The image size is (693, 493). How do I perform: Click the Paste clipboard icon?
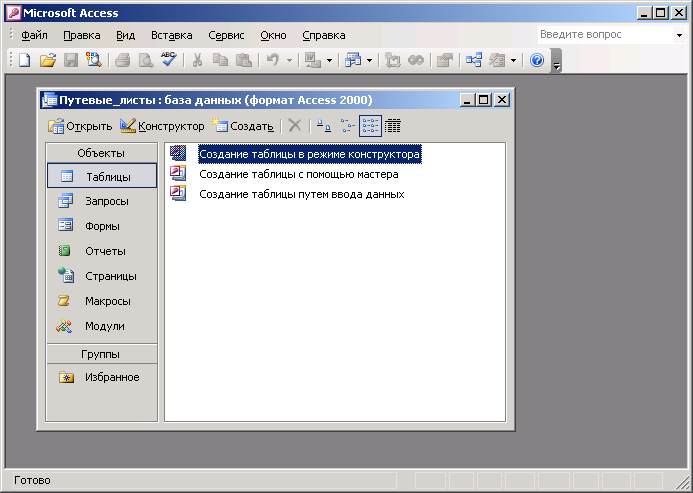244,60
